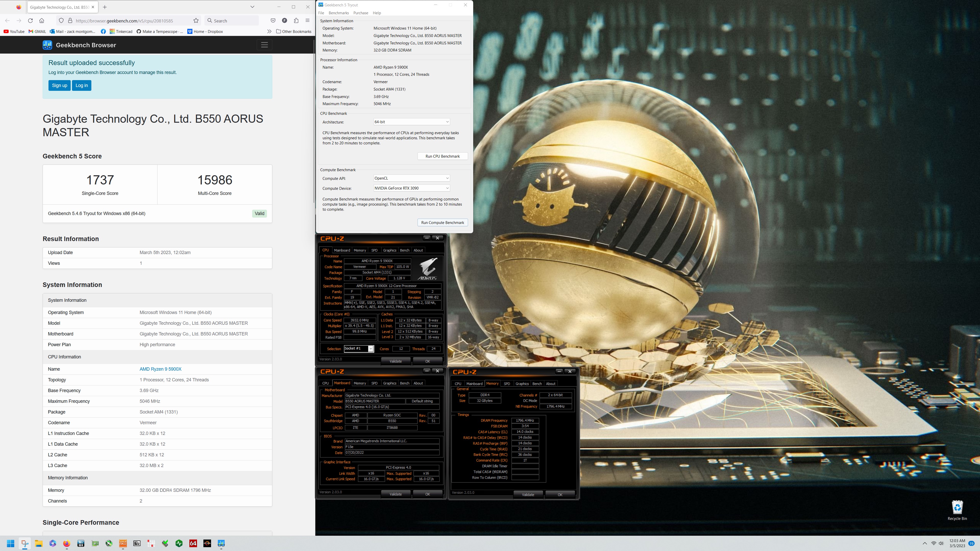Open File Explorer from the taskbar
This screenshot has width=980, height=551.
[x=39, y=543]
